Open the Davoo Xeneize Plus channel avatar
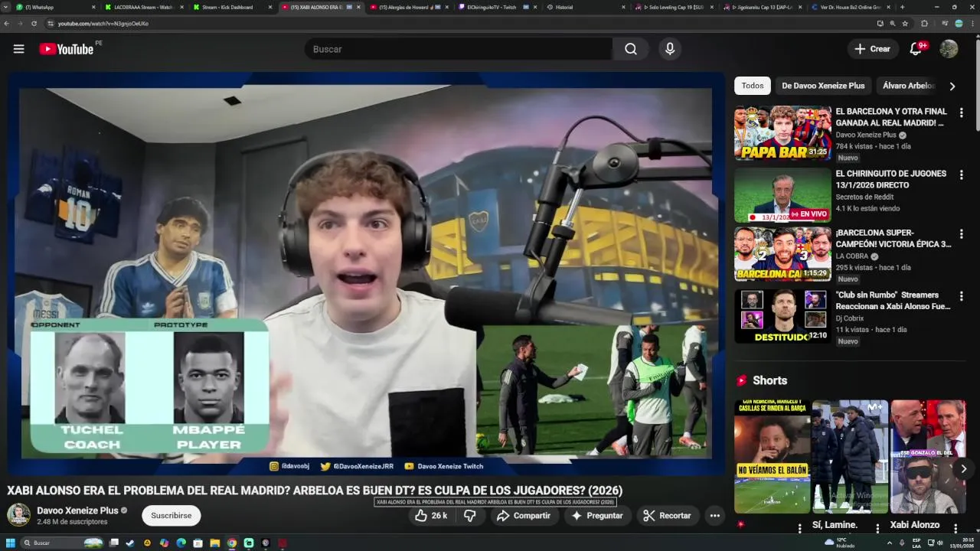 [x=18, y=515]
